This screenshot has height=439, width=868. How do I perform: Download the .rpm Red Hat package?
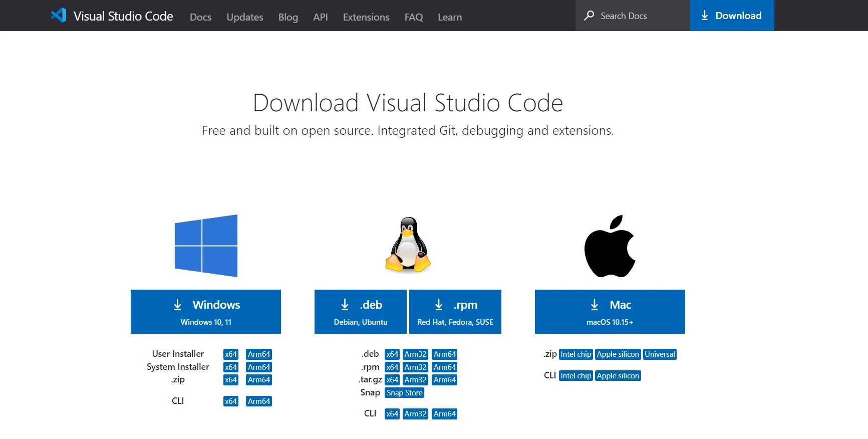[455, 312]
